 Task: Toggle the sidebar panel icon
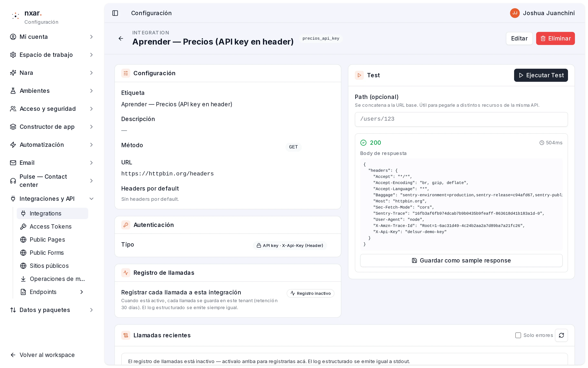[x=115, y=13]
